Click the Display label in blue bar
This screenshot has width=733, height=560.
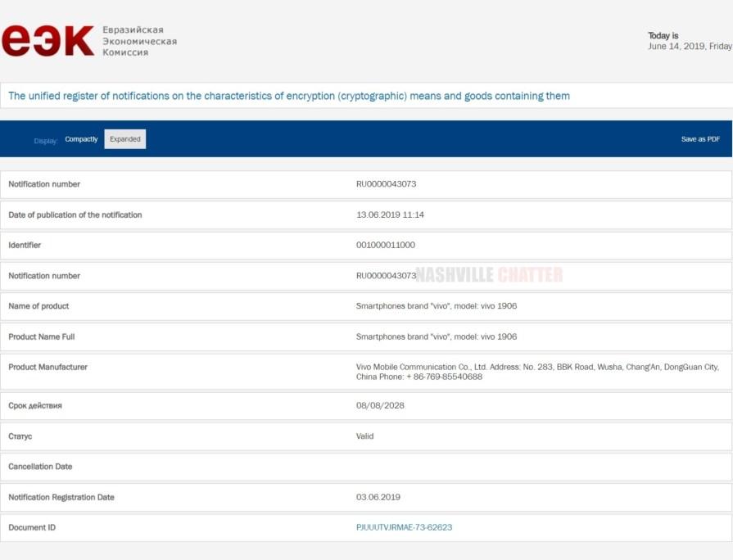[45, 141]
